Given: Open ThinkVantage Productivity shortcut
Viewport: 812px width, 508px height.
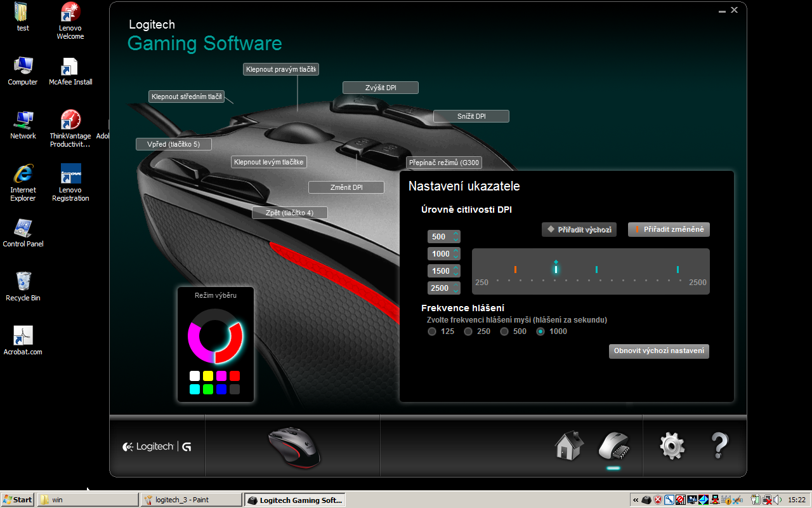Looking at the screenshot, I should click(x=70, y=129).
